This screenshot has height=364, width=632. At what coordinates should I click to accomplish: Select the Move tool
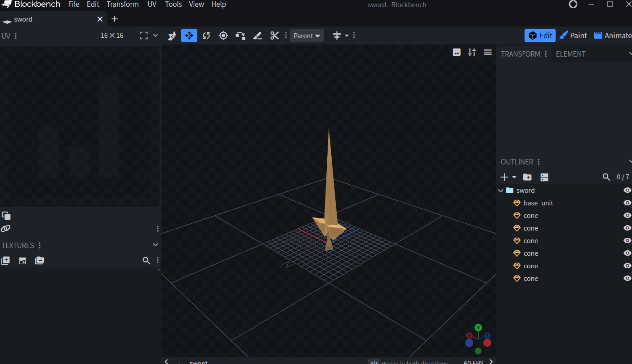(189, 36)
